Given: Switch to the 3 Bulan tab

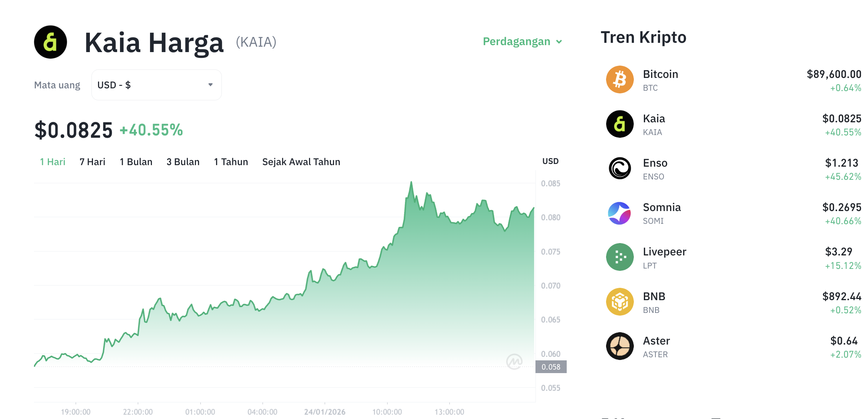Looking at the screenshot, I should [183, 162].
